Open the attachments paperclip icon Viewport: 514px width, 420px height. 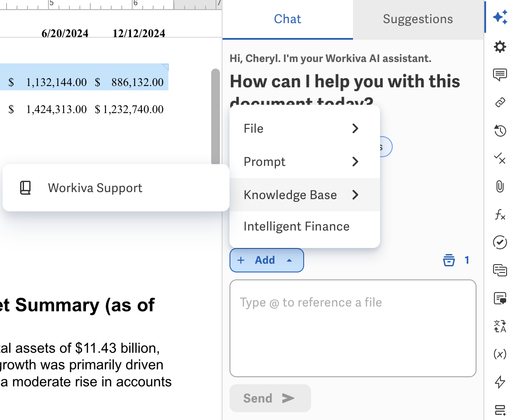pos(500,186)
